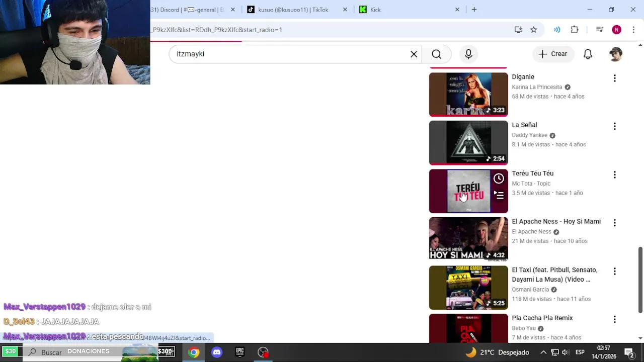Viewport: 644px width, 362px height.
Task: Show hidden system tray icons
Action: coord(543,352)
